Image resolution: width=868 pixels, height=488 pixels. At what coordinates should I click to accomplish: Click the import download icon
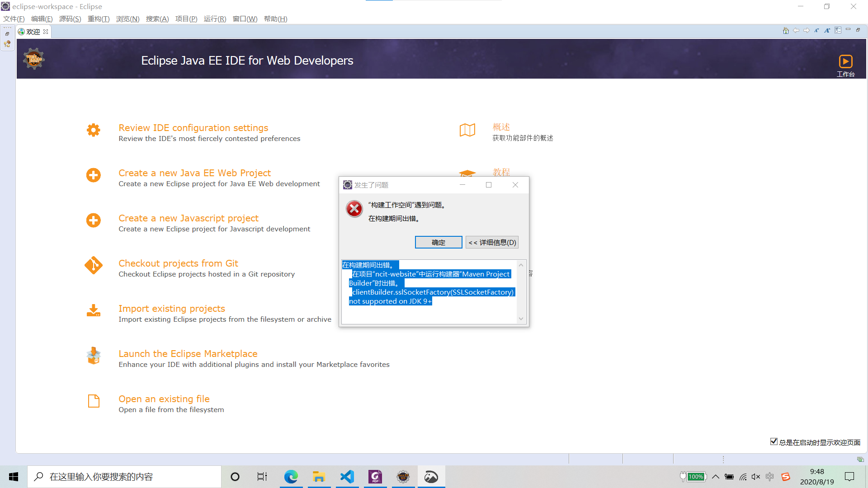tap(94, 310)
